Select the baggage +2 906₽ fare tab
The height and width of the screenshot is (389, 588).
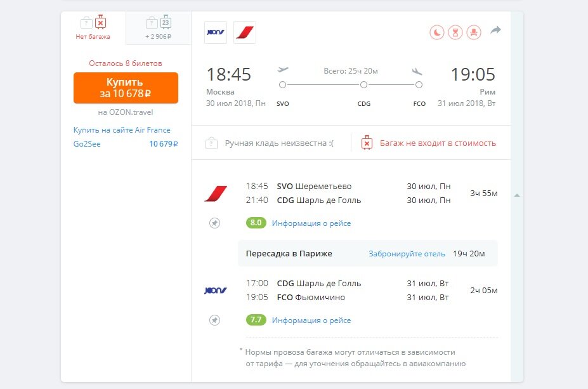tap(158, 28)
